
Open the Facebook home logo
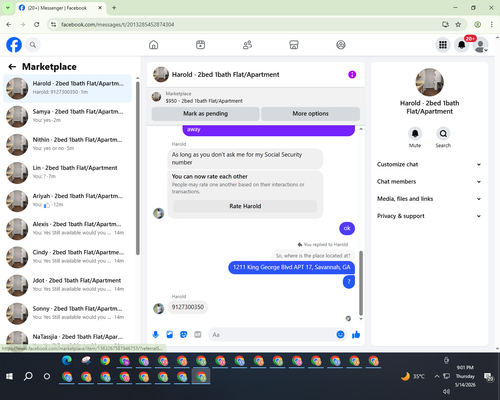point(14,45)
